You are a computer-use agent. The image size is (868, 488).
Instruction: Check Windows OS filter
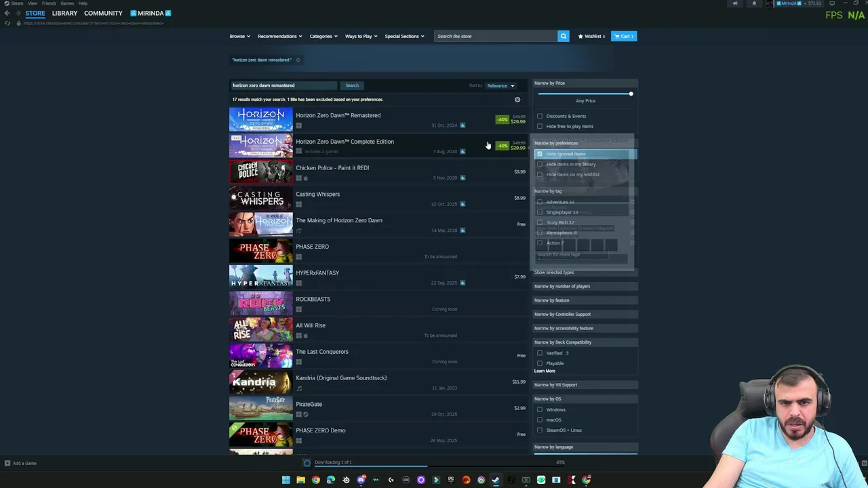pyautogui.click(x=540, y=409)
